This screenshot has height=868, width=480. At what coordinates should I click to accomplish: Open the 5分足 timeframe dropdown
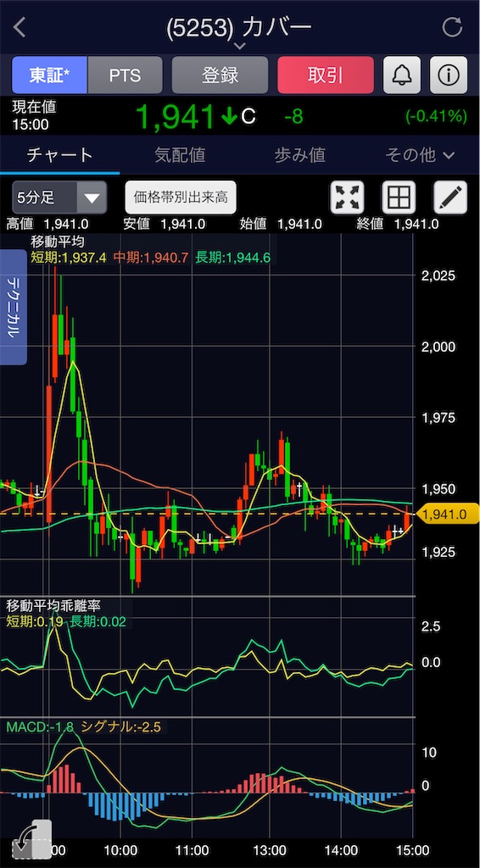(59, 198)
